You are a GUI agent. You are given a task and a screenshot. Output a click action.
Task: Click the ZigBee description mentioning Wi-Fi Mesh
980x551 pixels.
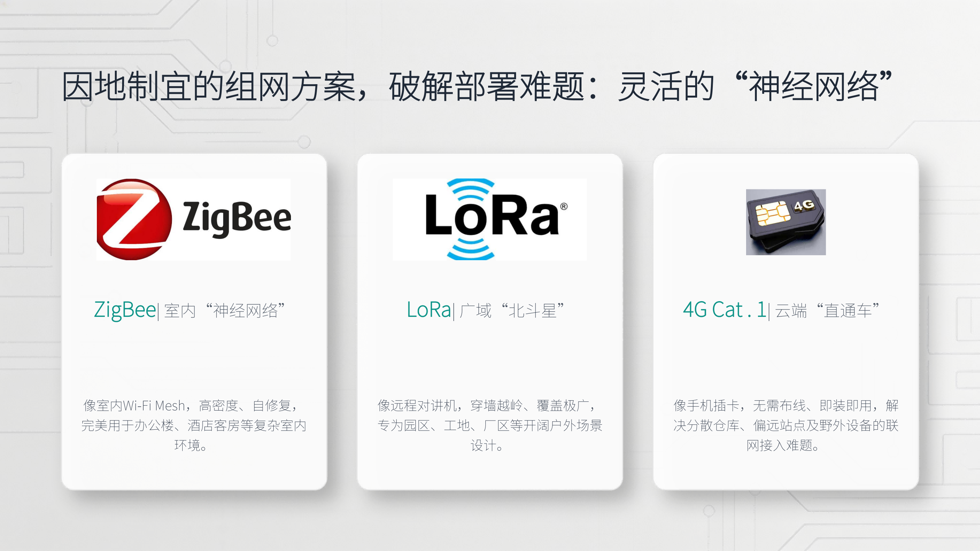coord(194,425)
